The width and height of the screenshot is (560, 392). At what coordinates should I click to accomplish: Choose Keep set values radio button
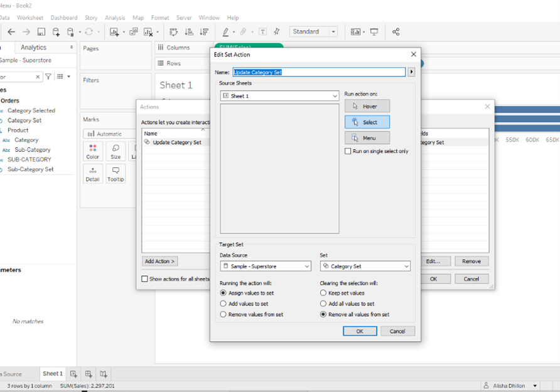[x=323, y=293]
